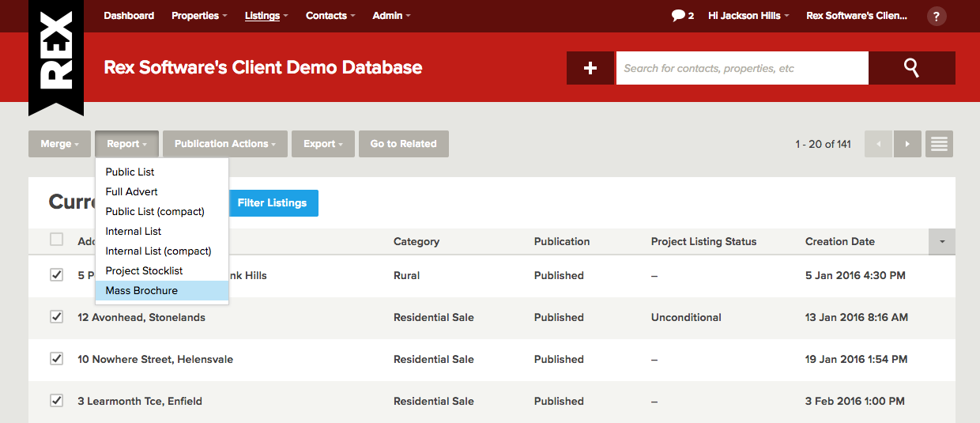Select Mass Brochure report option
Image resolution: width=980 pixels, height=423 pixels.
coord(162,290)
